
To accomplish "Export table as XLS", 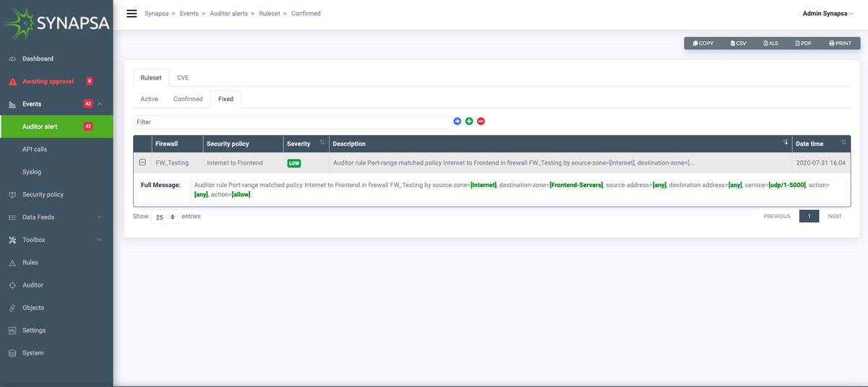I will (770, 43).
